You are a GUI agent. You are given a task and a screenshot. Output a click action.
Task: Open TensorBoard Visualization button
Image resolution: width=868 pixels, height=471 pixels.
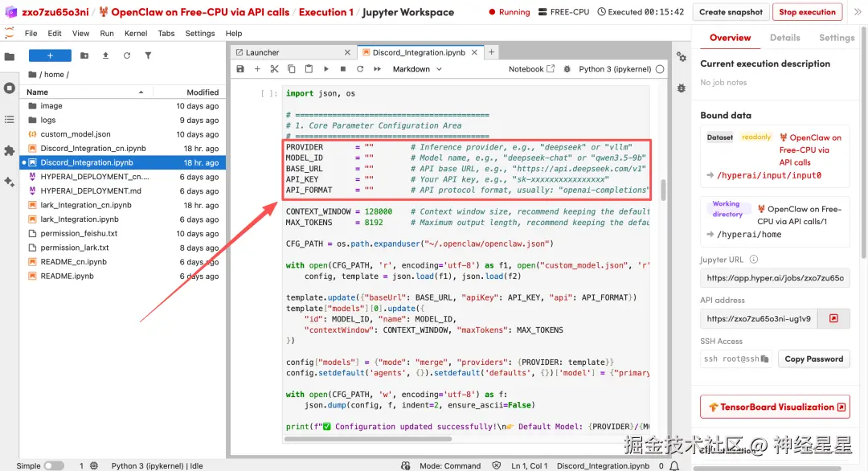[775, 407]
